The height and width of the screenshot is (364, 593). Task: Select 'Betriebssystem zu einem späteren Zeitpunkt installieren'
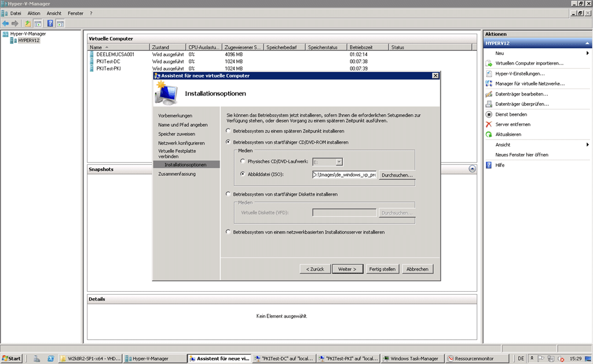[x=228, y=131]
